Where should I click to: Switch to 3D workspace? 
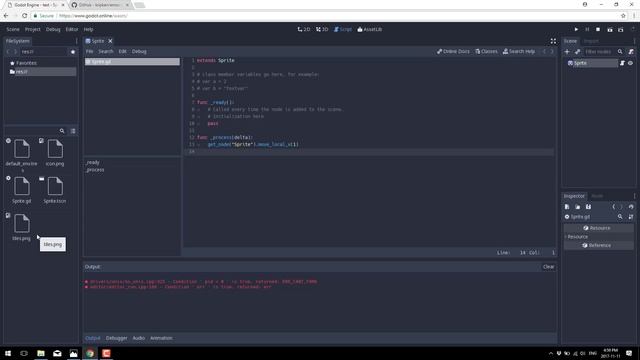pos(322,29)
